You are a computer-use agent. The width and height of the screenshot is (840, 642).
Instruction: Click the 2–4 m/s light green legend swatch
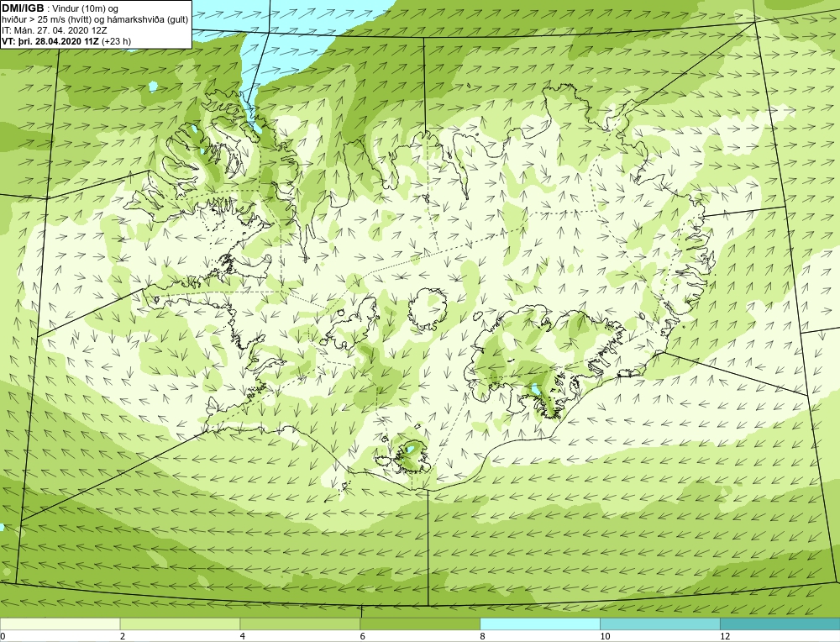coord(180,624)
